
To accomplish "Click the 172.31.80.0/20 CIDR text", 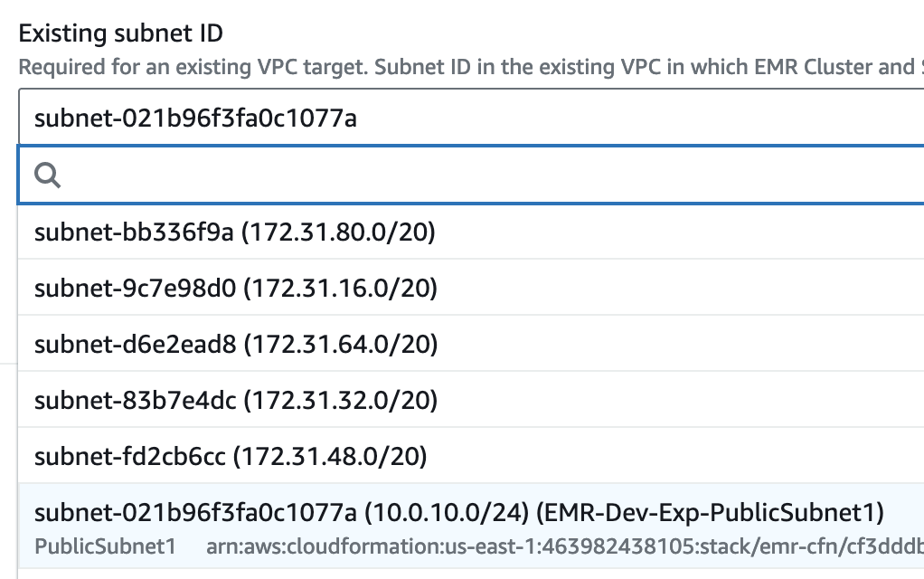I will 339,233.
